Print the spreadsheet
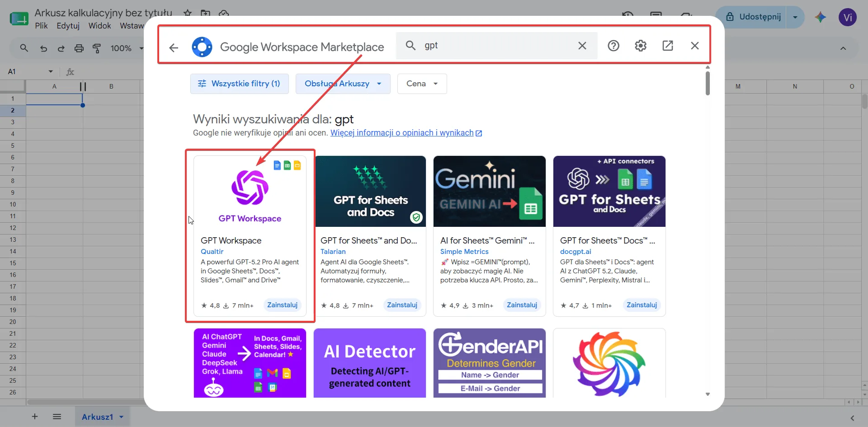 (79, 48)
